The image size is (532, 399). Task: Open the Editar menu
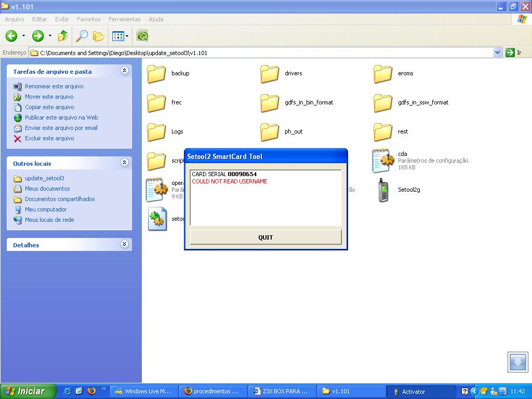click(x=39, y=19)
